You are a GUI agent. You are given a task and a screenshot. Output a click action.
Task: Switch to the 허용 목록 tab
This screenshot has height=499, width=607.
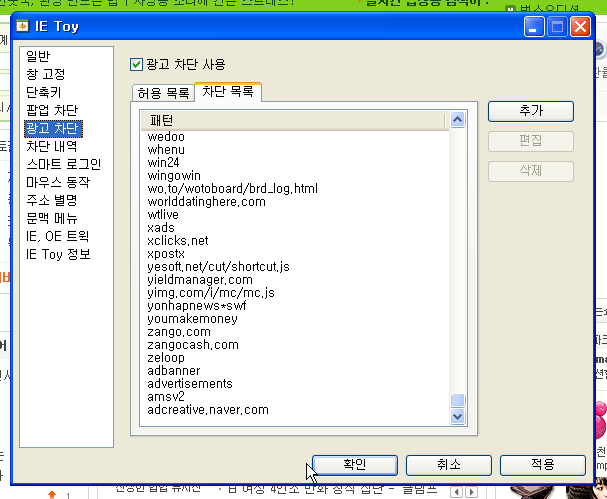163,93
